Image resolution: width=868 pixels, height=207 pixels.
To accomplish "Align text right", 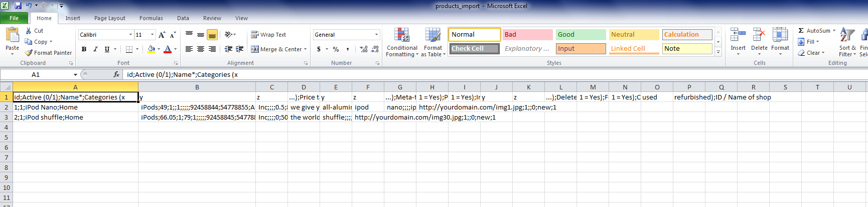I will click(212, 49).
